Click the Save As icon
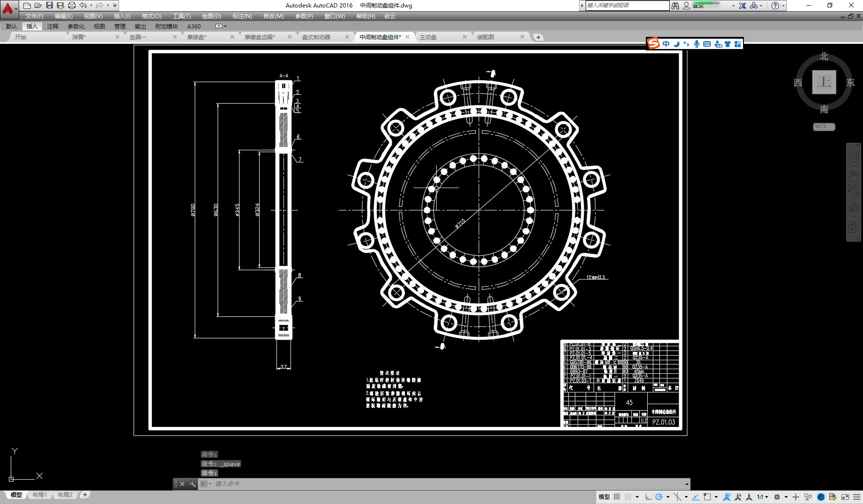This screenshot has height=504, width=863. 60,6
